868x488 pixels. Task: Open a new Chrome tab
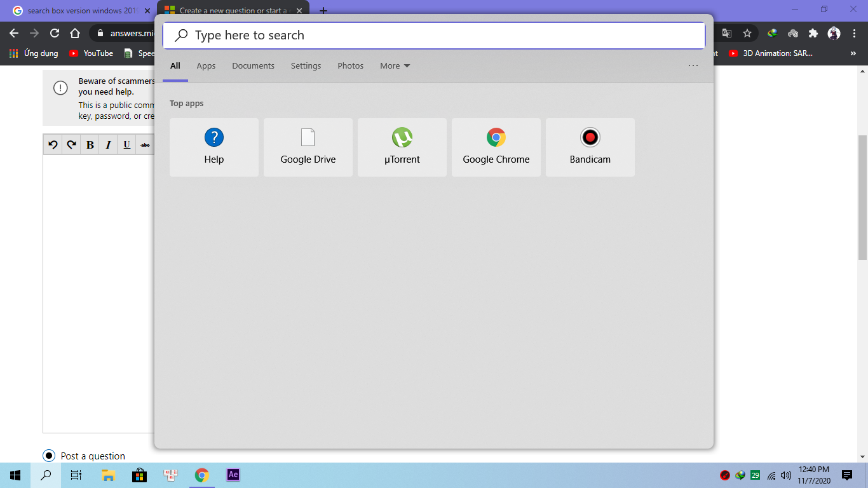click(x=323, y=11)
